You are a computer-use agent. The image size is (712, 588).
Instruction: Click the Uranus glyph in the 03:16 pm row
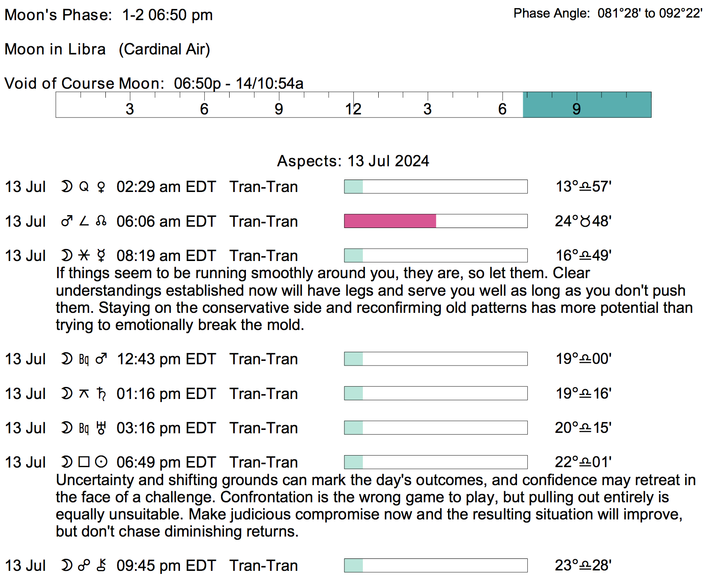pyautogui.click(x=101, y=428)
